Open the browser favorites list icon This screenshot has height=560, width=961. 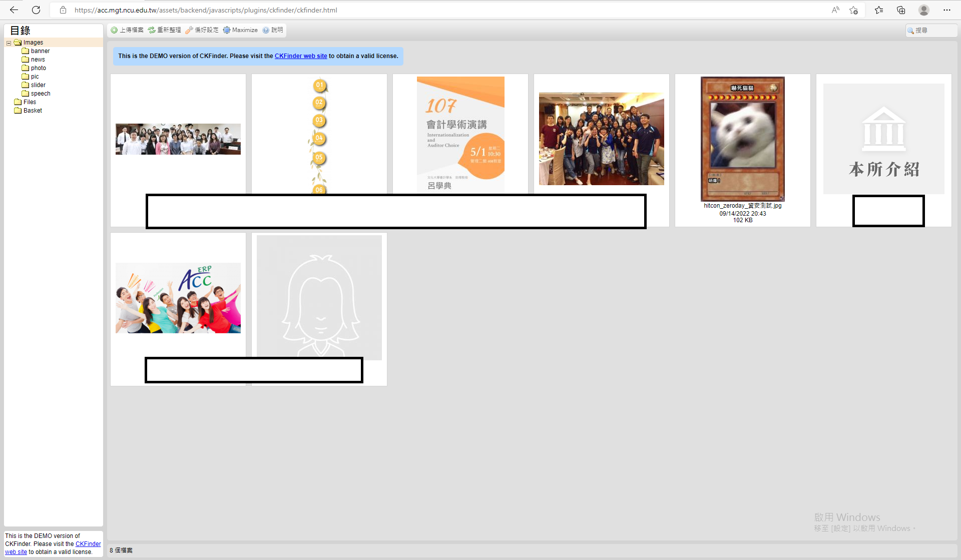coord(879,10)
